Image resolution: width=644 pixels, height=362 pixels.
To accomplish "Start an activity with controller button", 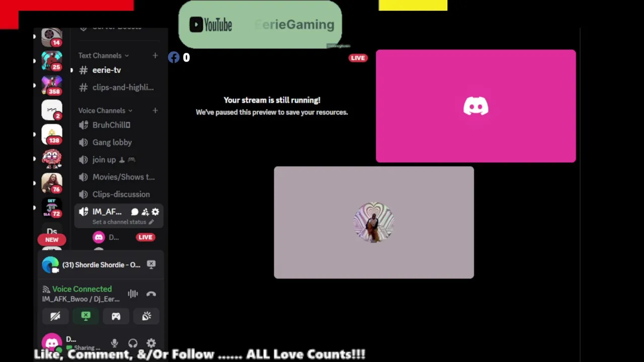I will (x=116, y=316).
